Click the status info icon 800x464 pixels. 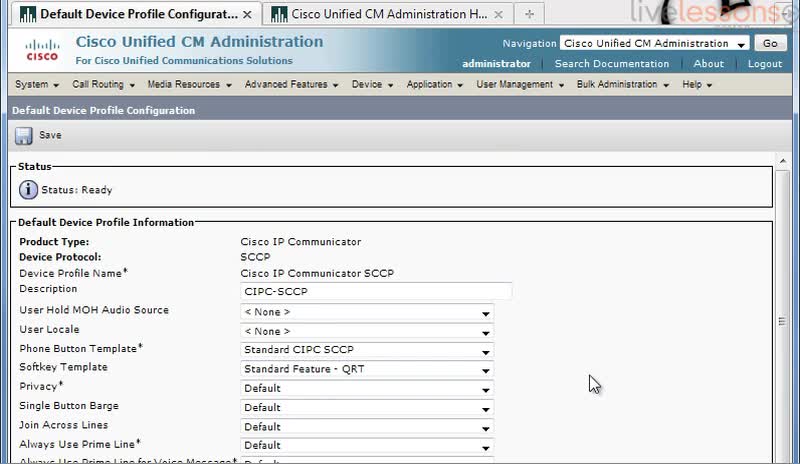point(29,189)
